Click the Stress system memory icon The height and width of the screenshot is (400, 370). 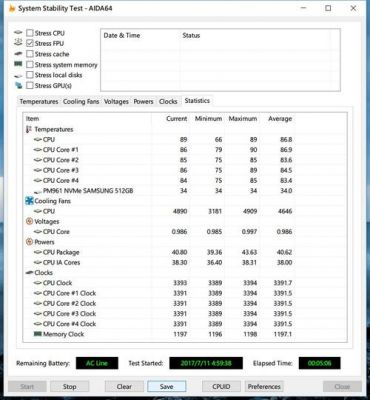tap(18, 64)
